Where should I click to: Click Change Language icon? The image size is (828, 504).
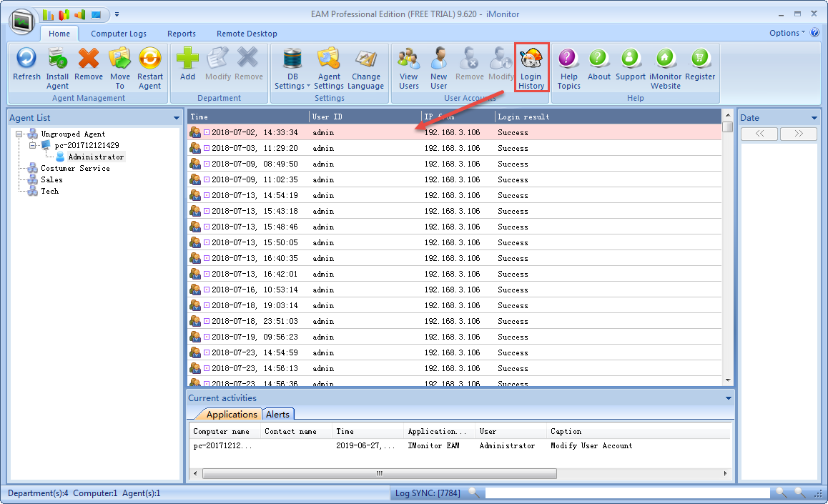(366, 69)
